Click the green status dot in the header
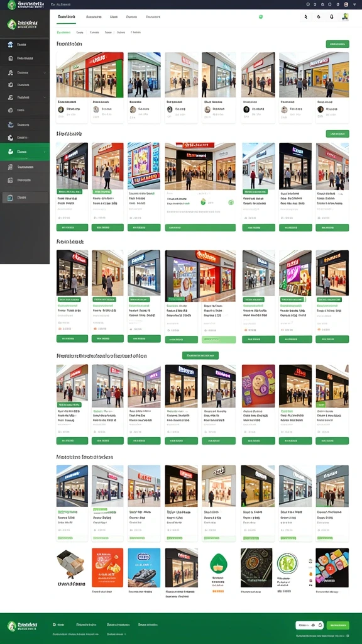The height and width of the screenshot is (644, 362). click(x=261, y=17)
